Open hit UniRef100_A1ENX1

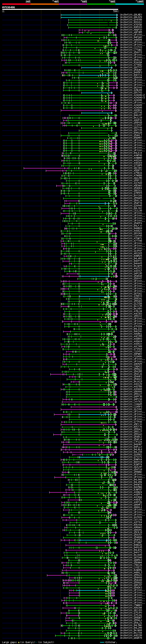[131, 110]
